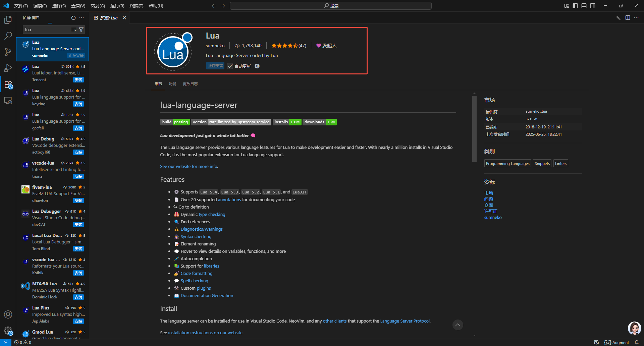This screenshot has height=346, width=644.
Task: Open the Accounts icon in activity bar
Action: click(8, 314)
